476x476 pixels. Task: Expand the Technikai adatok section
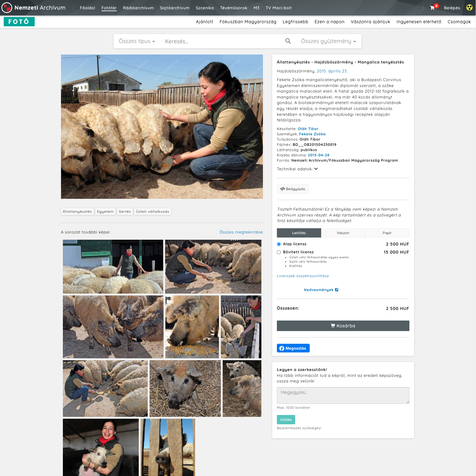click(x=297, y=169)
